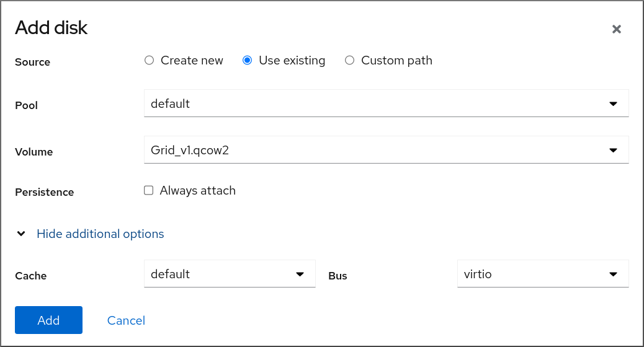Click the Volume dropdown caret arrow
The width and height of the screenshot is (644, 347).
pyautogui.click(x=613, y=150)
